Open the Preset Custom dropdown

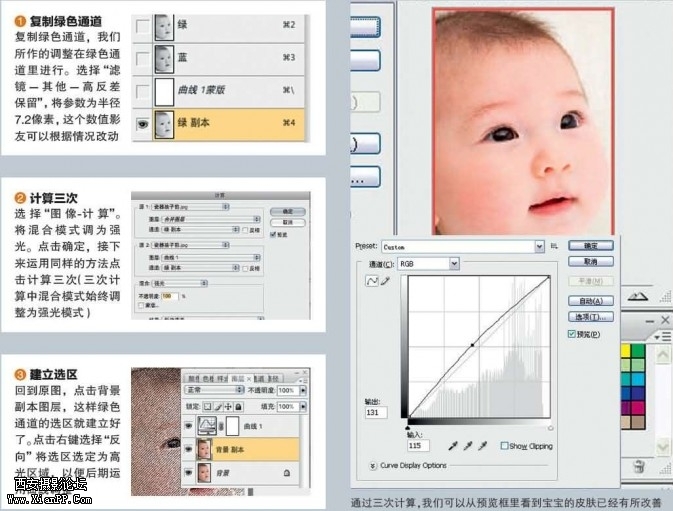[x=462, y=247]
